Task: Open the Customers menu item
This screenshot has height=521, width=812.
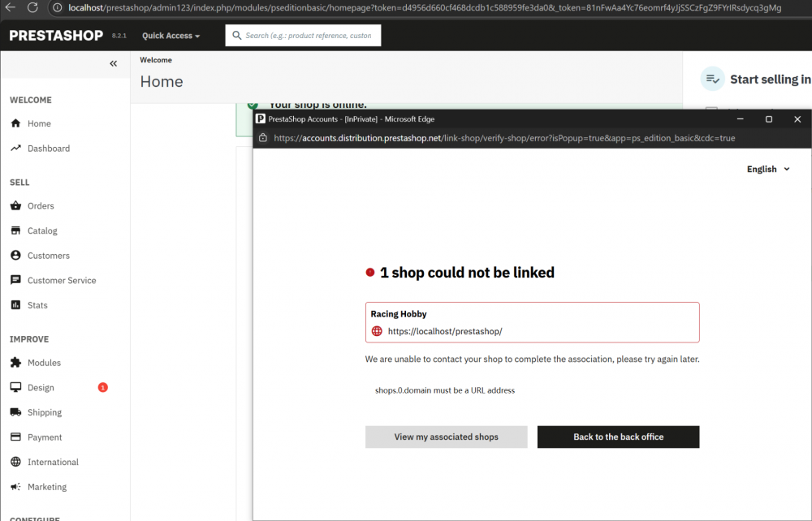Action: click(x=48, y=256)
